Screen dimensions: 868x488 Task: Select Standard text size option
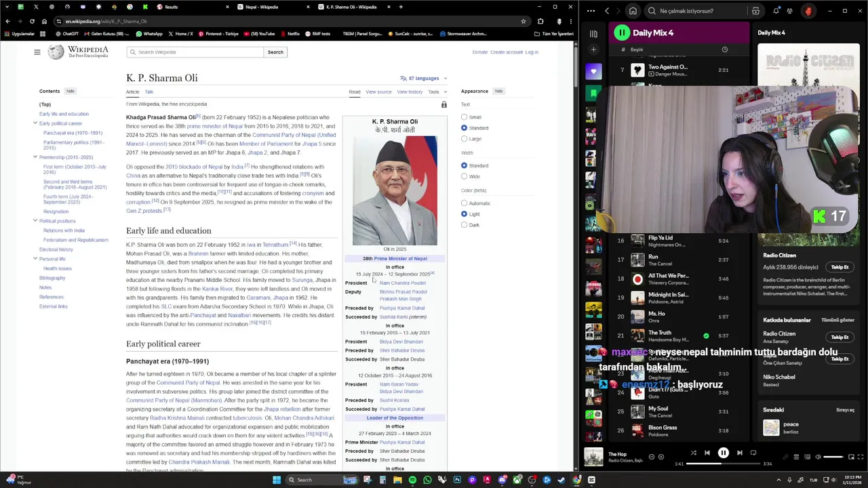[x=465, y=128]
